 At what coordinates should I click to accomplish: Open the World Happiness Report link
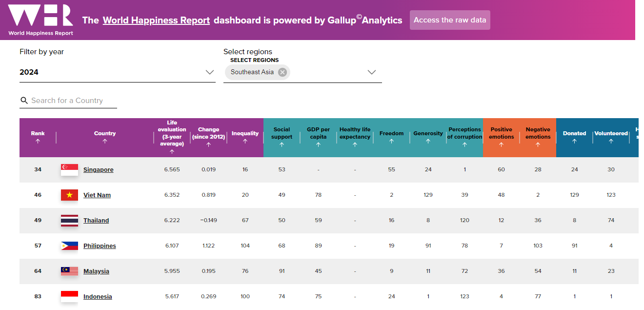click(x=156, y=21)
